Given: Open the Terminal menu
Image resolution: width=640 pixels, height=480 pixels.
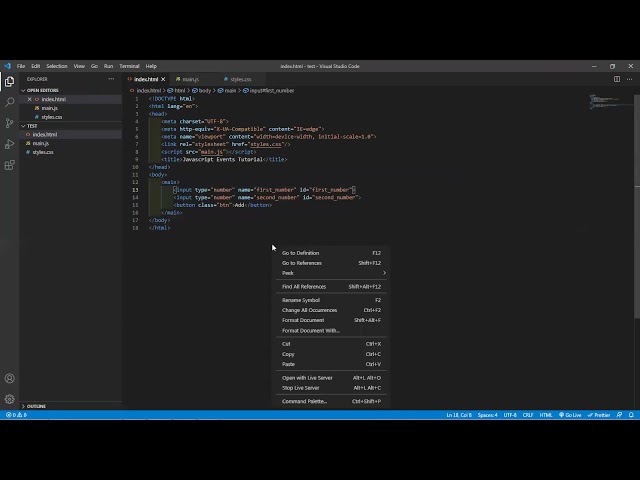Looking at the screenshot, I should click(129, 66).
